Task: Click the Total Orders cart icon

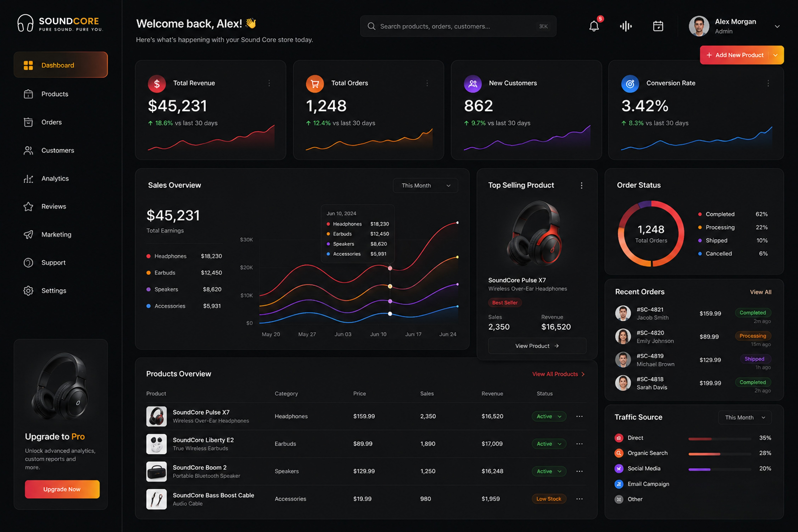Action: pos(315,84)
